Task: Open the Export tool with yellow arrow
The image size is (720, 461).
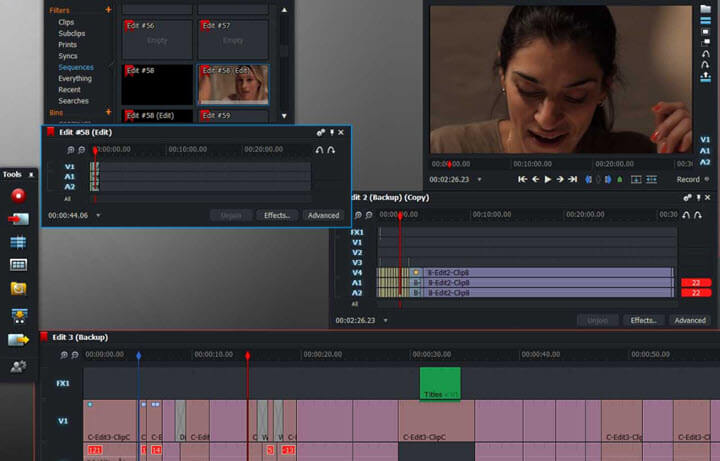Action: [x=17, y=340]
